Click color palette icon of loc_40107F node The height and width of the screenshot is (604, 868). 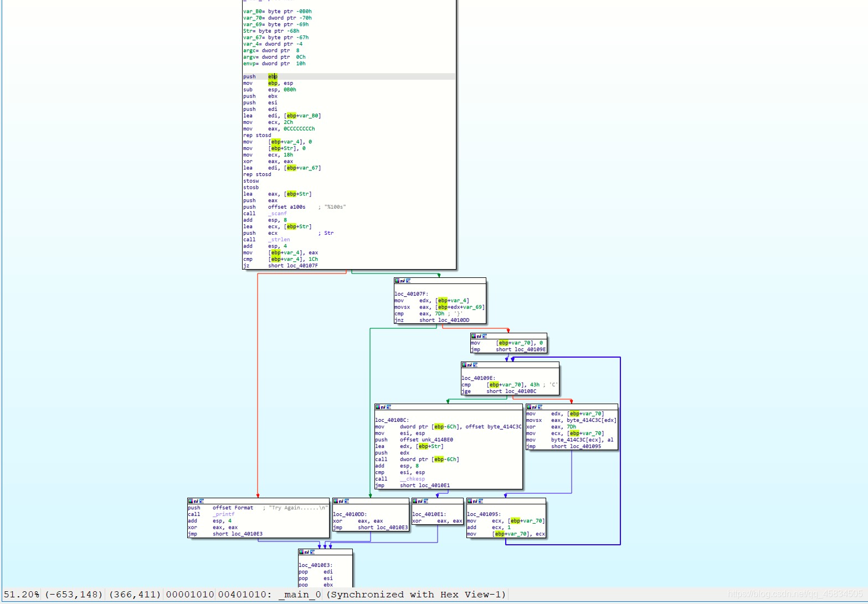point(397,281)
